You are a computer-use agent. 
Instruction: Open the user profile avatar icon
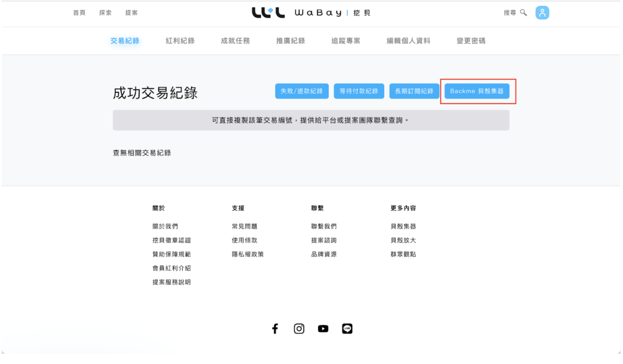coord(542,13)
